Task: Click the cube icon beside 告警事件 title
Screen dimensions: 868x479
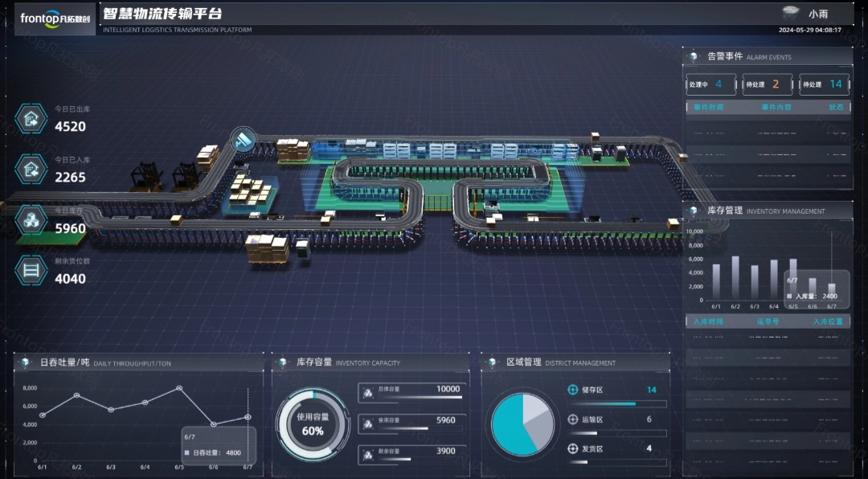Action: click(x=694, y=57)
